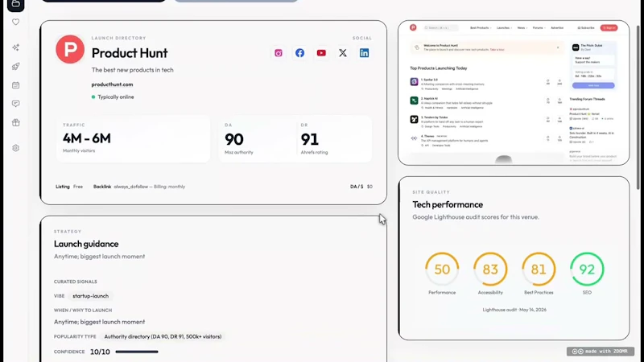Open News menu in site preview

pyautogui.click(x=522, y=28)
